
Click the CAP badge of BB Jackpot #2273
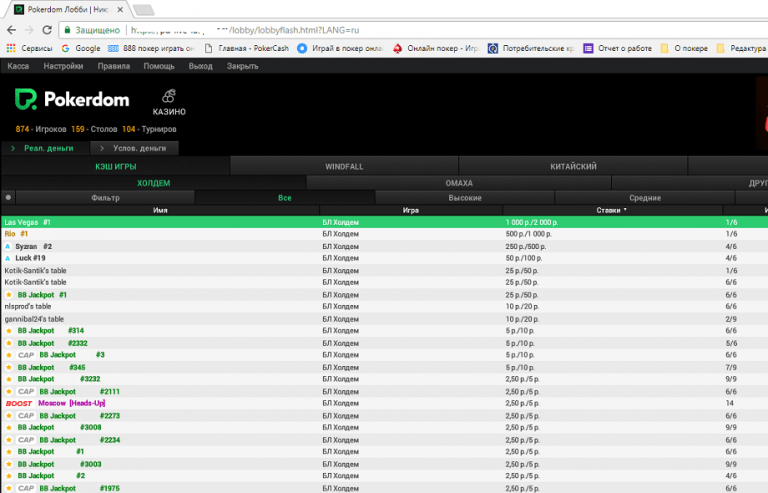pos(25,416)
